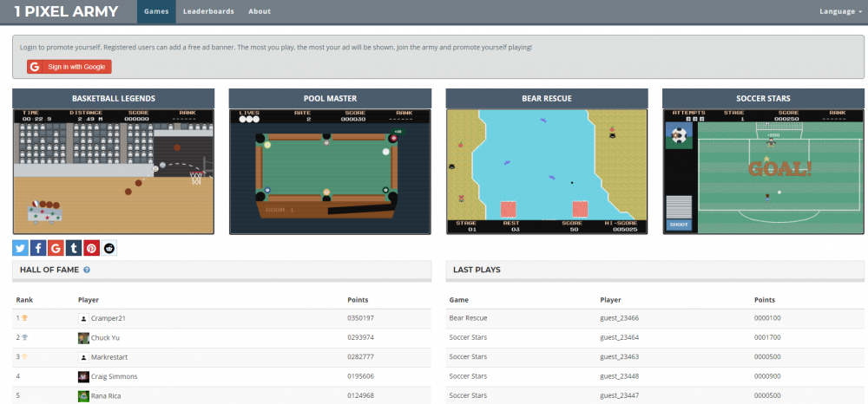Click the score 0124968
The image size is (868, 404).
pyautogui.click(x=360, y=395)
